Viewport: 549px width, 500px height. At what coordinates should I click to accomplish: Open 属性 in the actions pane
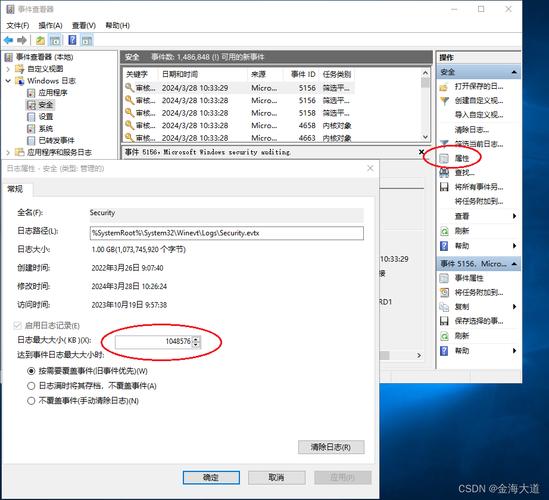tap(455, 159)
